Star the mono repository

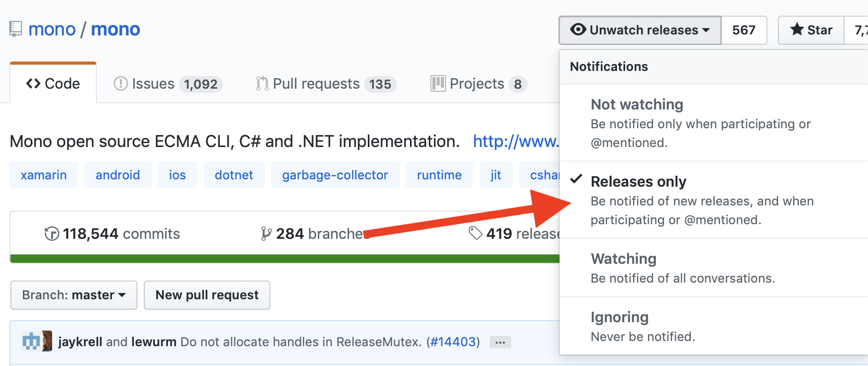pyautogui.click(x=811, y=30)
